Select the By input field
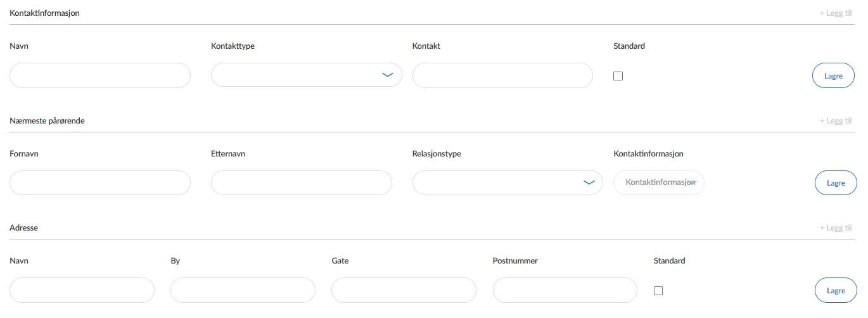This screenshot has width=868, height=318. [243, 290]
